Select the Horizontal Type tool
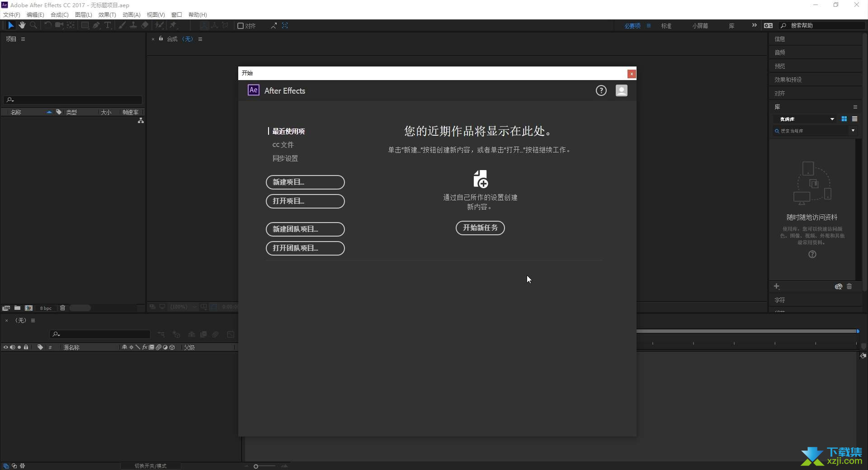Screen dimensions: 868x470 click(x=108, y=25)
